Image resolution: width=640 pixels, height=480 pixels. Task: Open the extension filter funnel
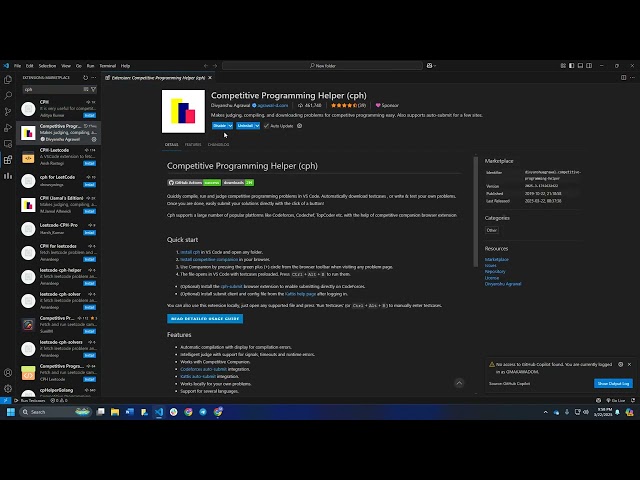pyautogui.click(x=93, y=89)
